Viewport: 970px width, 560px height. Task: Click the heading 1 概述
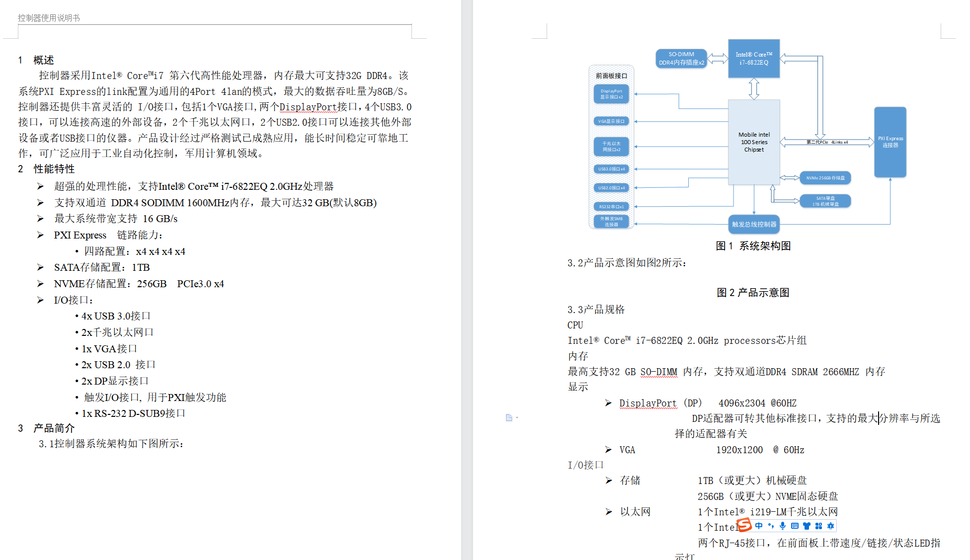click(x=36, y=60)
